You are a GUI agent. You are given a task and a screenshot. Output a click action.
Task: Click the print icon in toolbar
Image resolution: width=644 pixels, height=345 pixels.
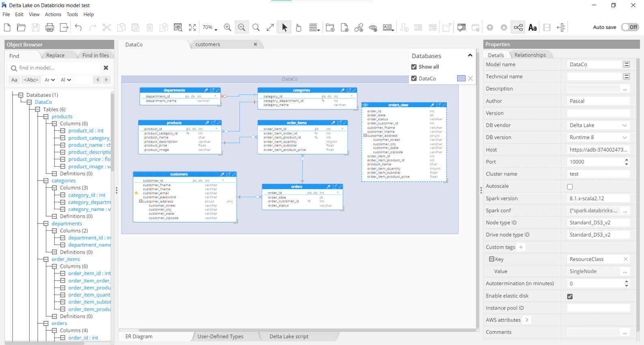tap(50, 27)
